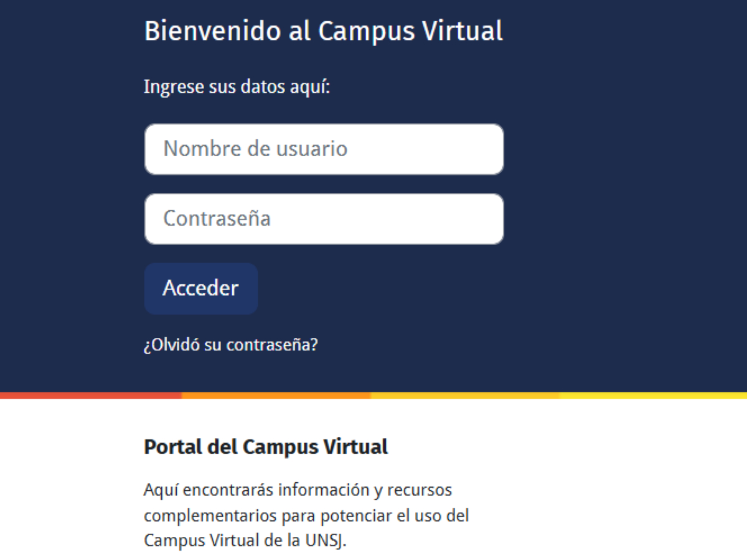Screen dimensions: 747x560
Task: Click the orange segment of the color stripe
Action: click(276, 395)
